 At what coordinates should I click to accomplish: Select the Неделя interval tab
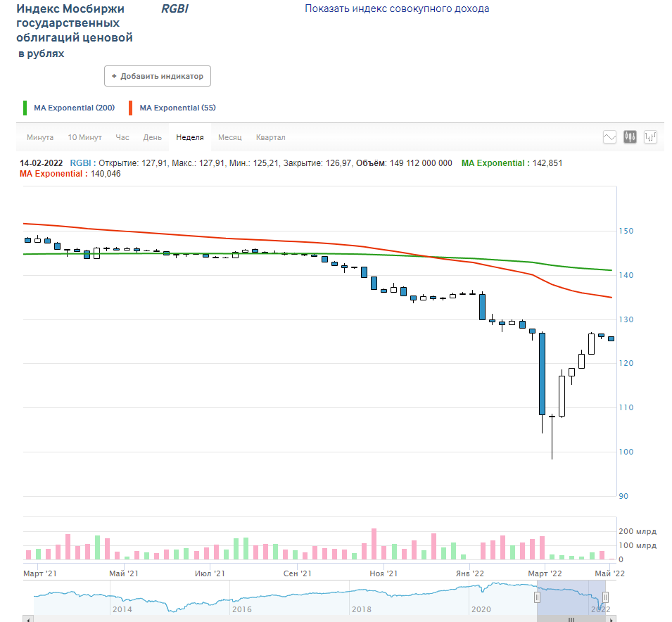click(x=190, y=137)
